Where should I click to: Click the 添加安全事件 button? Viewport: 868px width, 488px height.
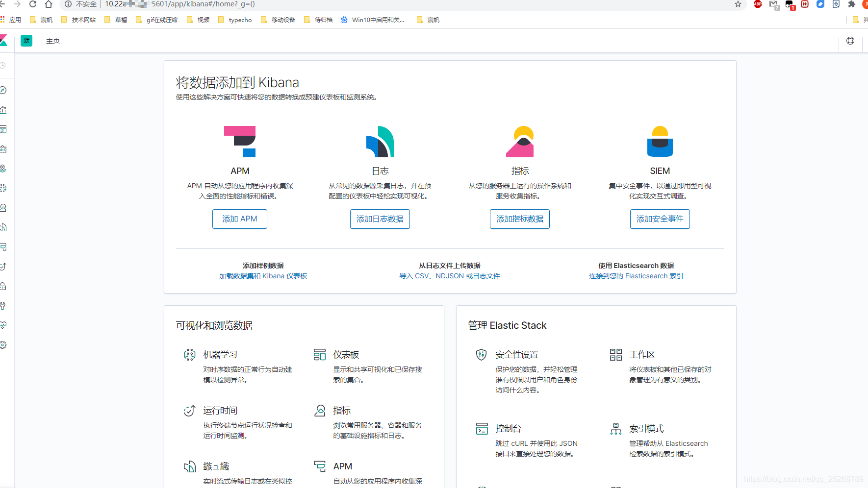660,219
